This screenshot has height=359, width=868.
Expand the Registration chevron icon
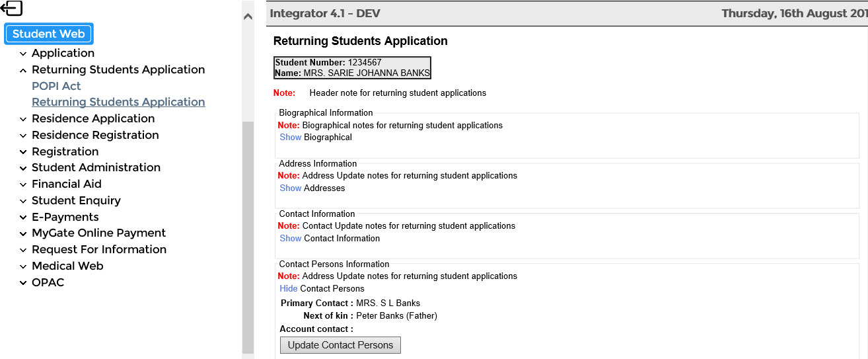[x=23, y=152]
